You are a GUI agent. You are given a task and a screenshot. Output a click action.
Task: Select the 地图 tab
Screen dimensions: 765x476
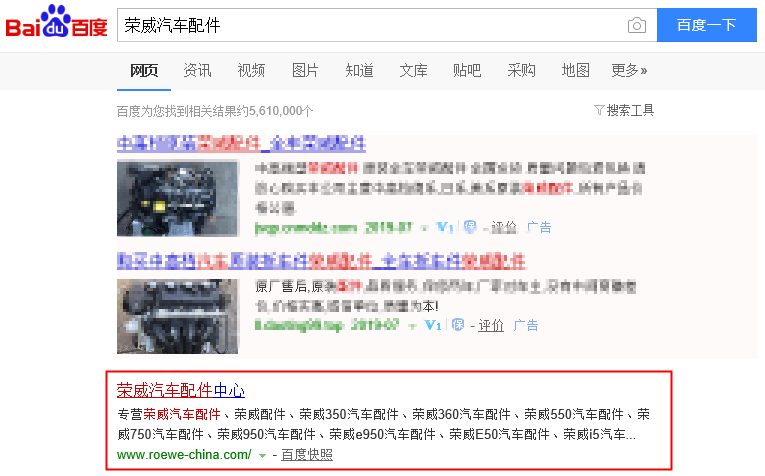coord(575,70)
